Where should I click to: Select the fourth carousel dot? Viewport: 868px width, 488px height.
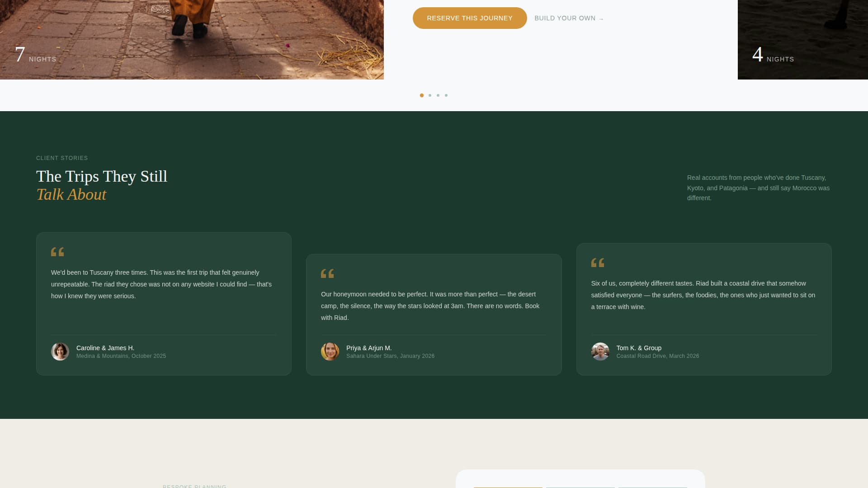[446, 95]
